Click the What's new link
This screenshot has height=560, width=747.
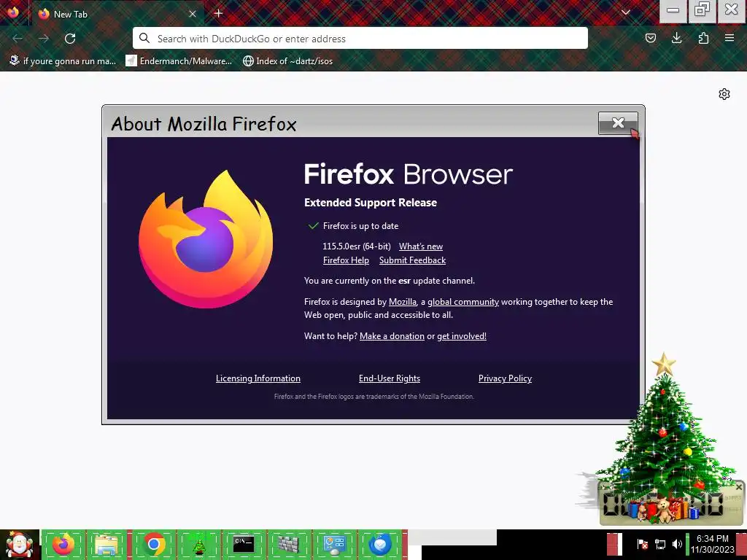tap(421, 246)
